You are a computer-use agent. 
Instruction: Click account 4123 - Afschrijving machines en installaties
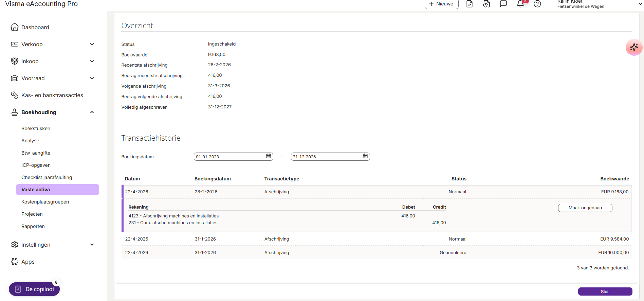[x=173, y=216]
